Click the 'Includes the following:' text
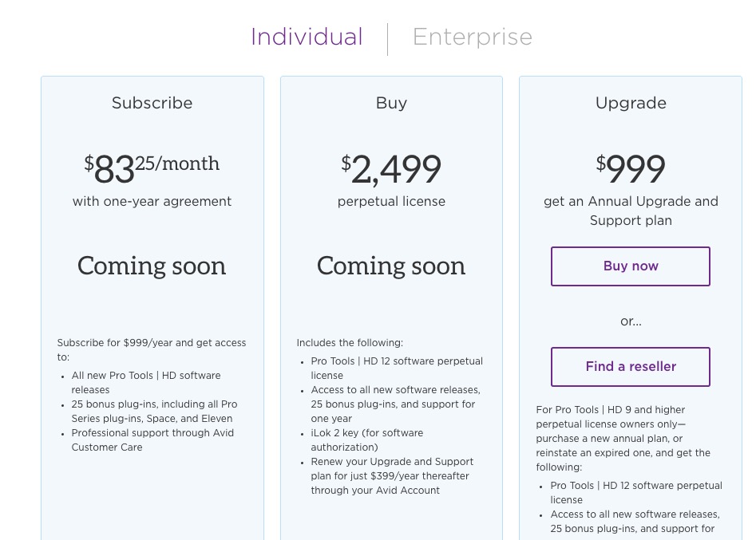Screen dimensions: 756x540 click(x=350, y=343)
